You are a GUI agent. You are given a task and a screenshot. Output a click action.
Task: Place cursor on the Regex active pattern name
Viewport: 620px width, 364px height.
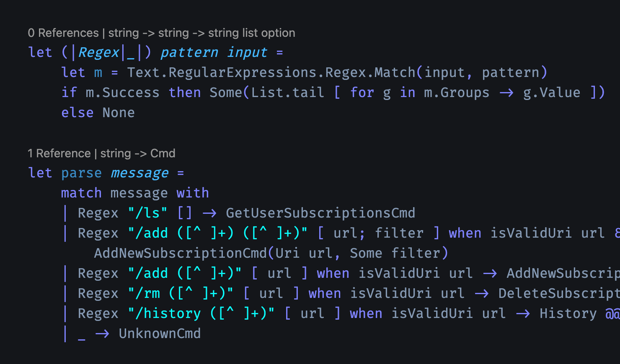pos(99,52)
